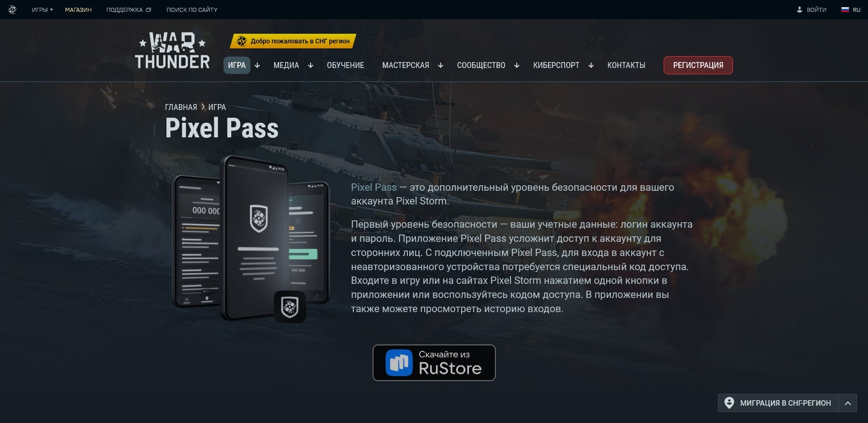
Task: Expand the СООБЩЕСТВО dropdown arrow
Action: (x=517, y=65)
